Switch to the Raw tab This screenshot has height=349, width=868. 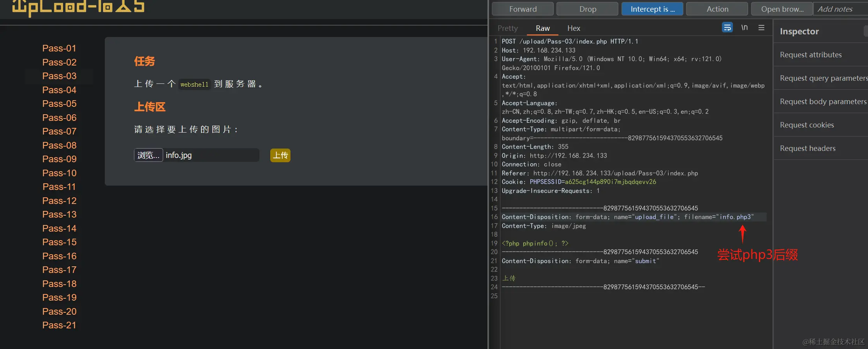coord(542,28)
